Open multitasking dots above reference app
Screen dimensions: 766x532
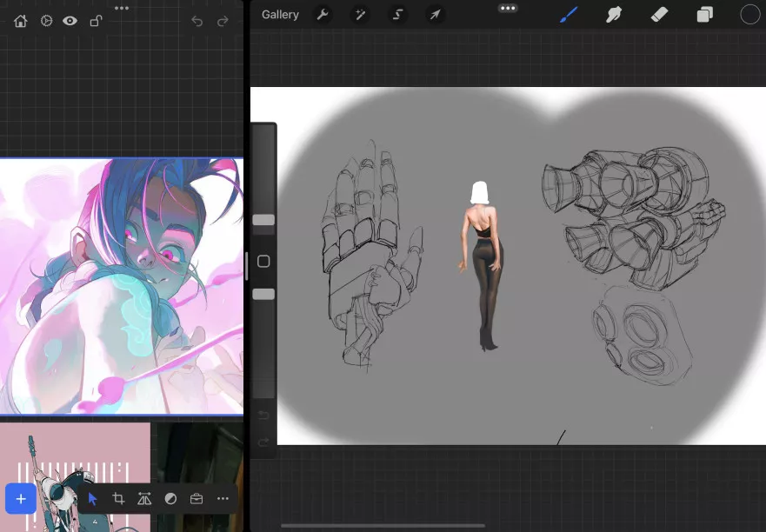pos(122,8)
